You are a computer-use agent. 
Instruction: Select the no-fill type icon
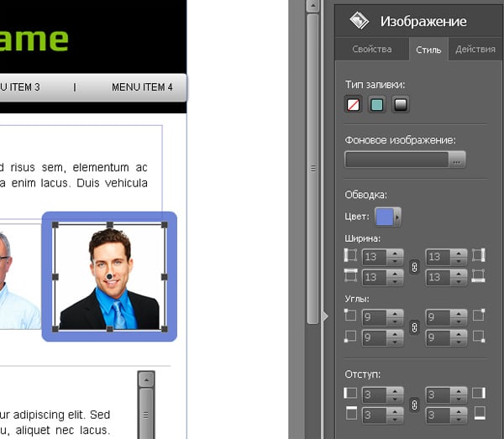[354, 105]
